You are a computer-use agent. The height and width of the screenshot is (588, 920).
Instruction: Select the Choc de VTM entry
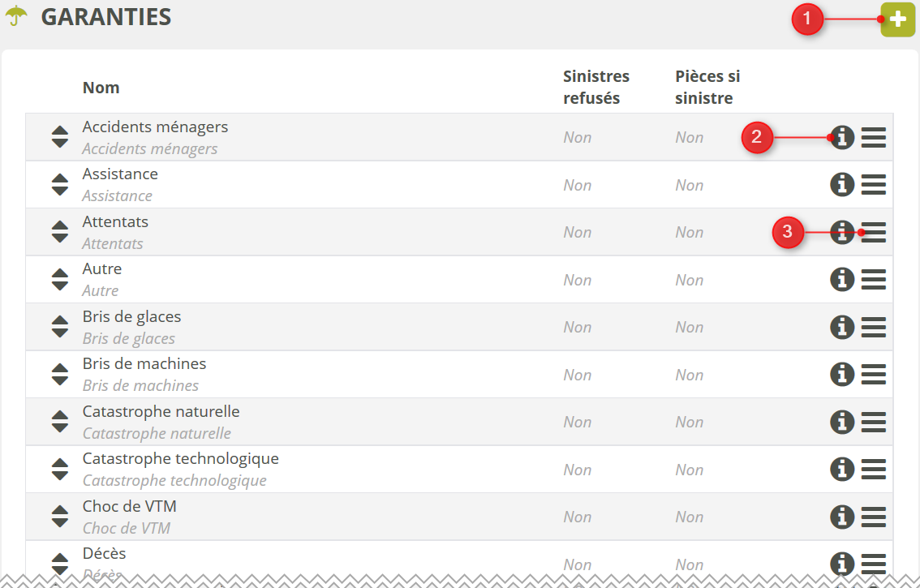pos(129,507)
